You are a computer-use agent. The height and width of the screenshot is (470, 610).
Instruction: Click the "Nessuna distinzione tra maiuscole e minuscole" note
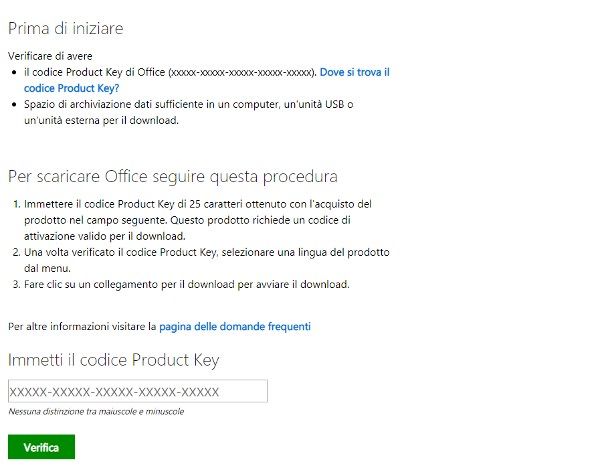click(96, 411)
